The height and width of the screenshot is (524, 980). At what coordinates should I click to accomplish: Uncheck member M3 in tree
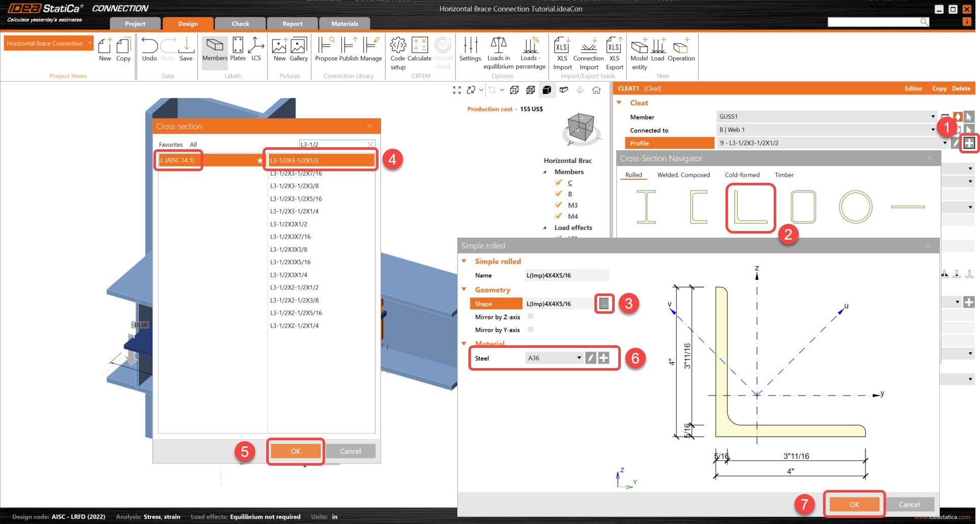[x=559, y=205]
